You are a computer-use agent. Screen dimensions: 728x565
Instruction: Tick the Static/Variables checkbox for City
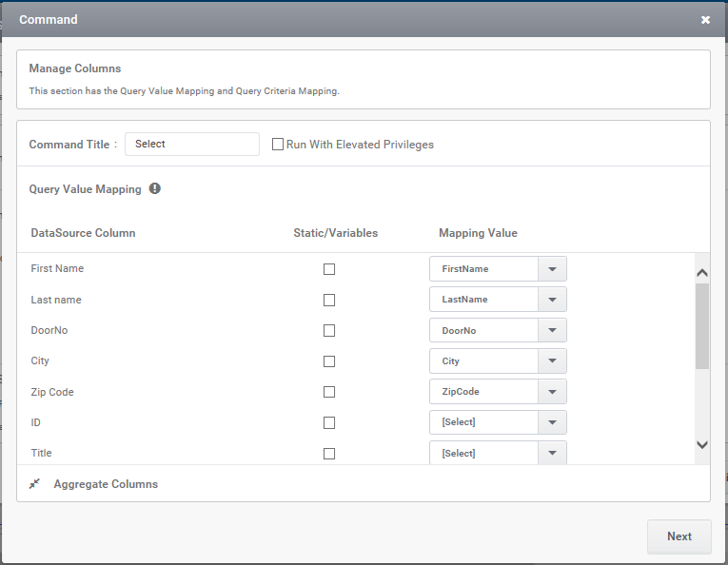(329, 361)
